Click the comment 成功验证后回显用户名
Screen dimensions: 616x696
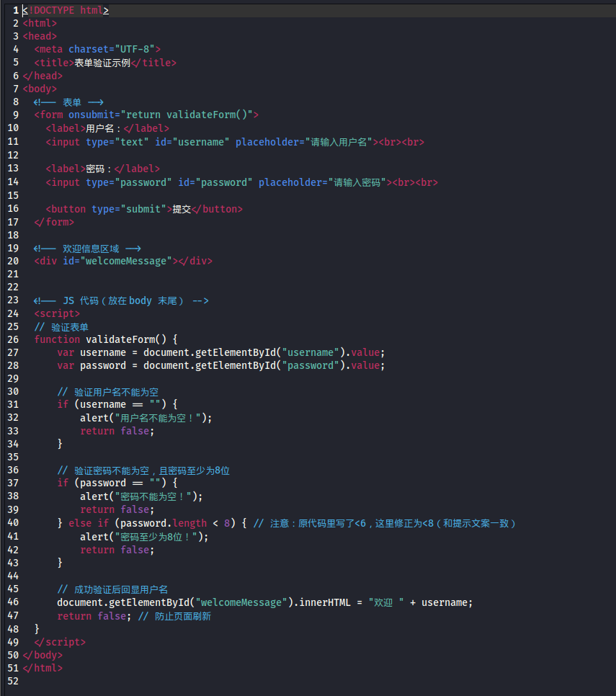pos(112,589)
